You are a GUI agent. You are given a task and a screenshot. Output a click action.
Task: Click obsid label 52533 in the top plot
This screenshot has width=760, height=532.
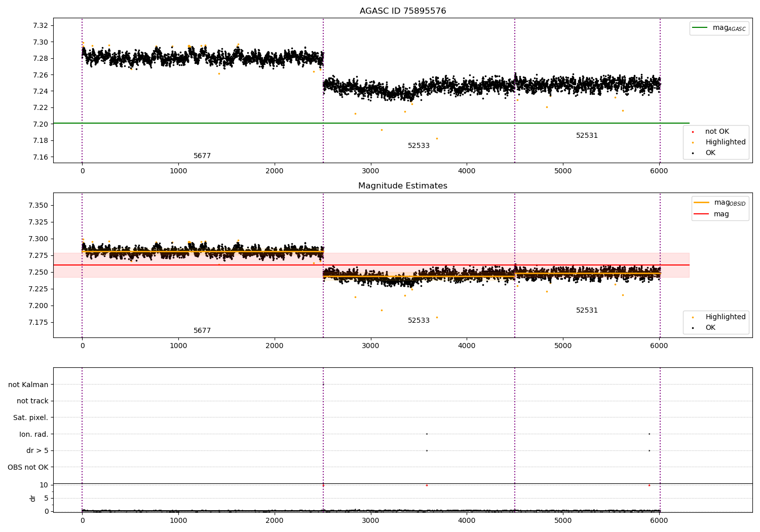[419, 146]
